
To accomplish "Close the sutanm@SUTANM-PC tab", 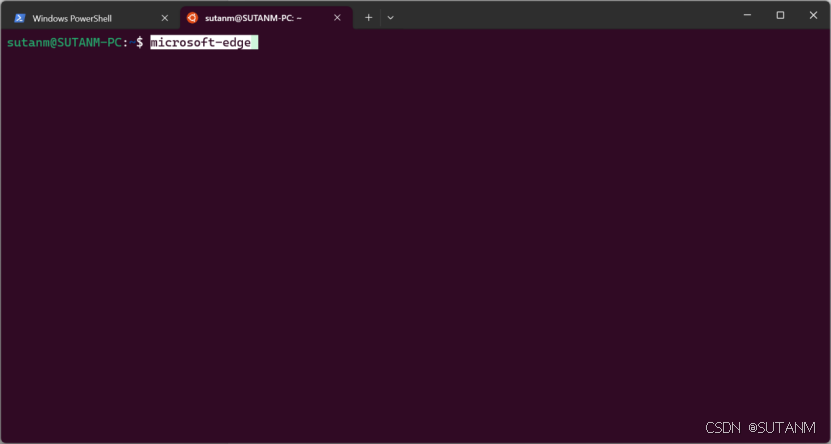I will point(337,18).
